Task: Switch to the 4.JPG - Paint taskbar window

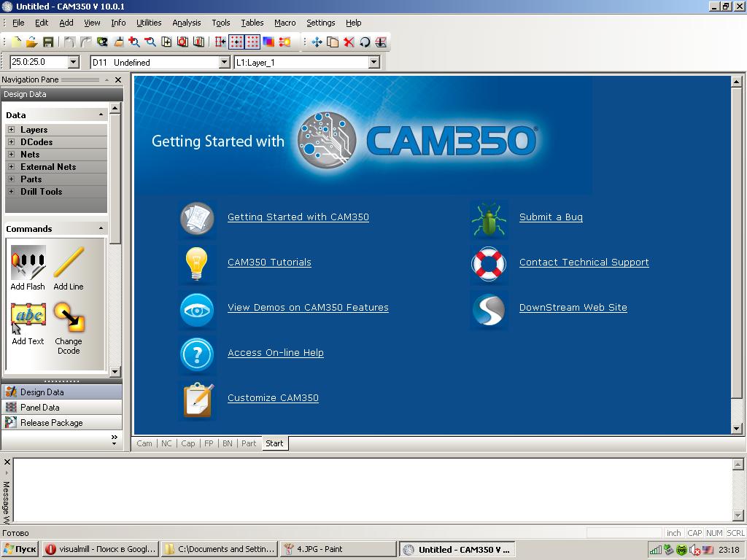Action: (338, 549)
